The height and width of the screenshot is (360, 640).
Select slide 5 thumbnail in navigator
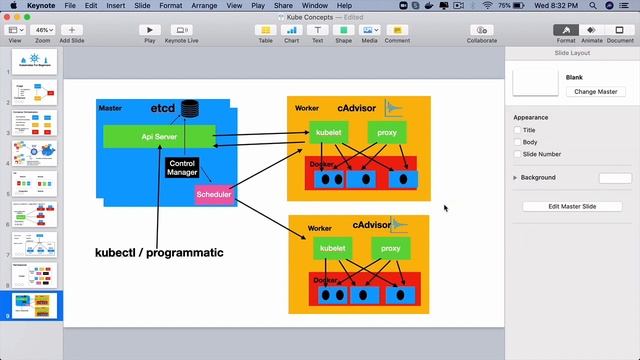tap(34, 184)
